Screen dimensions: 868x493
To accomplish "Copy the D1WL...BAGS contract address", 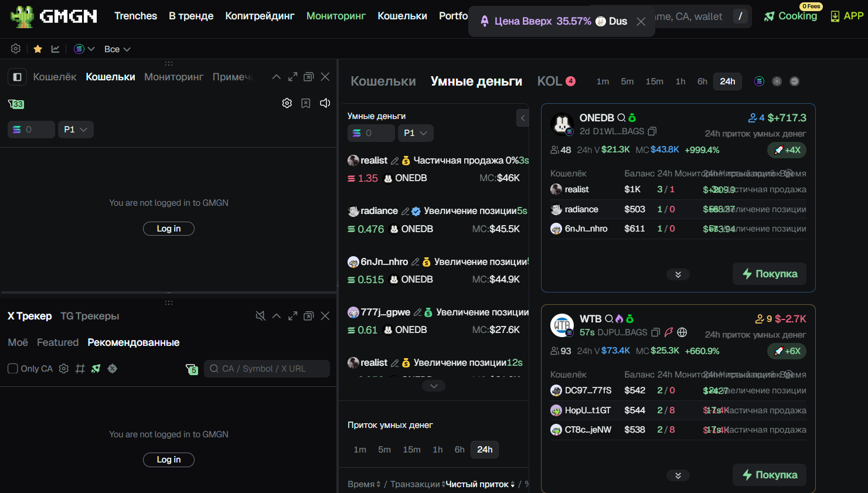I will pos(652,131).
